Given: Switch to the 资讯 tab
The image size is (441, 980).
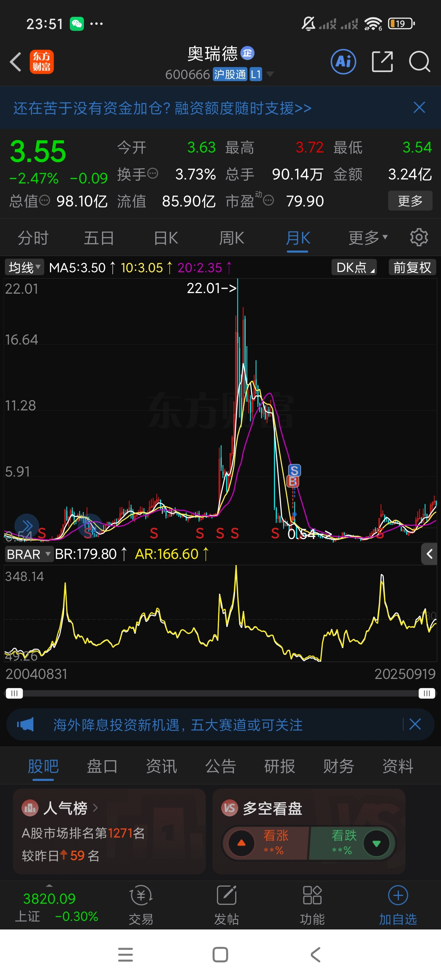Looking at the screenshot, I should 161,766.
